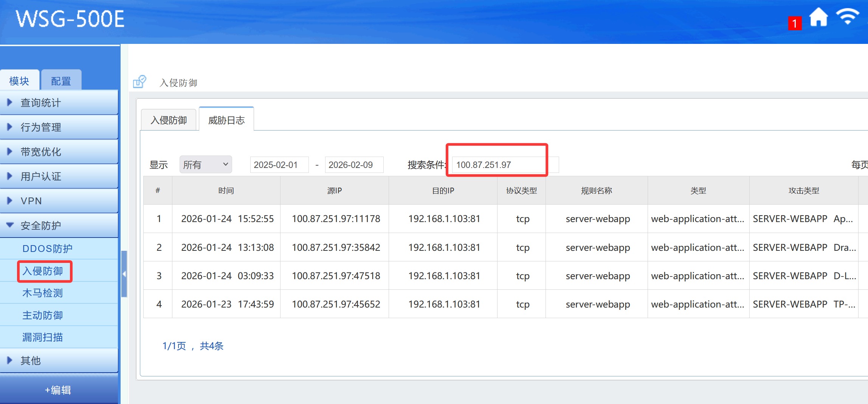Open 木马检测 in the sidebar
Viewport: 868px width, 404px height.
point(42,293)
